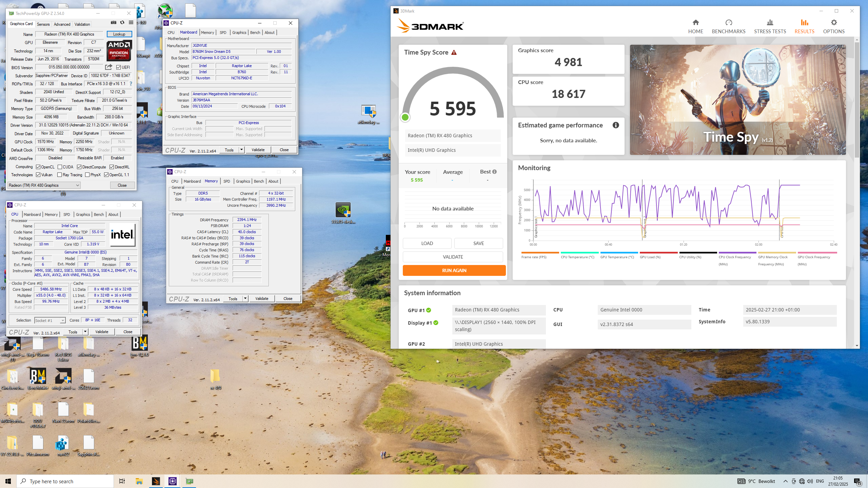Click the GPU-Z BIOS Version export icon

(x=108, y=67)
